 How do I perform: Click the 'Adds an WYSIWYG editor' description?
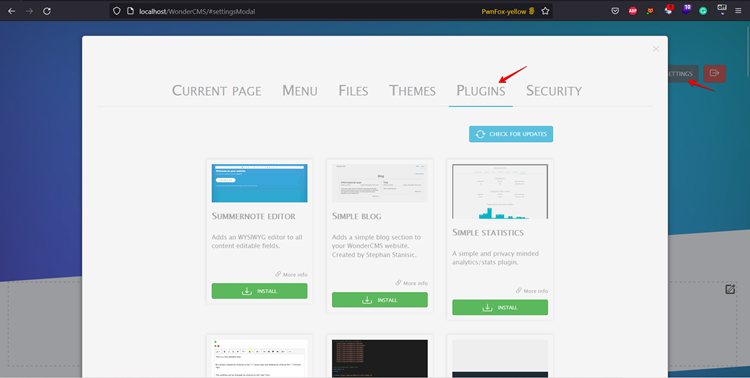[x=257, y=242]
